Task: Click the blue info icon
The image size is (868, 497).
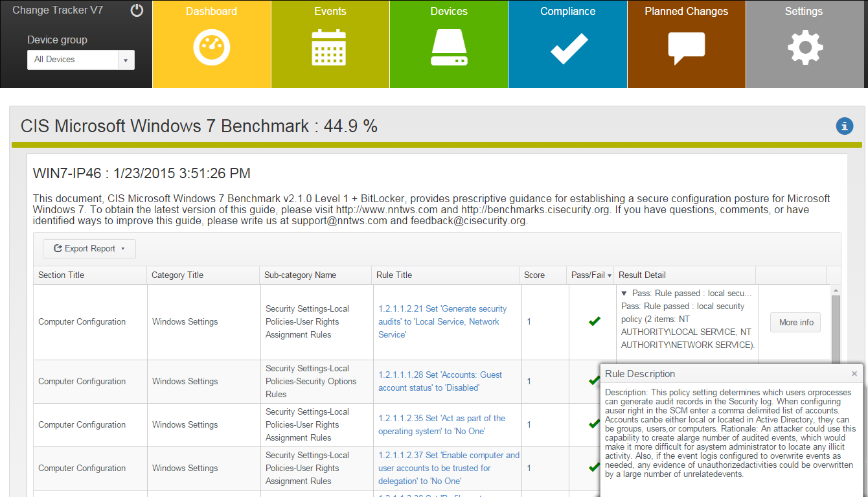Action: [x=845, y=126]
